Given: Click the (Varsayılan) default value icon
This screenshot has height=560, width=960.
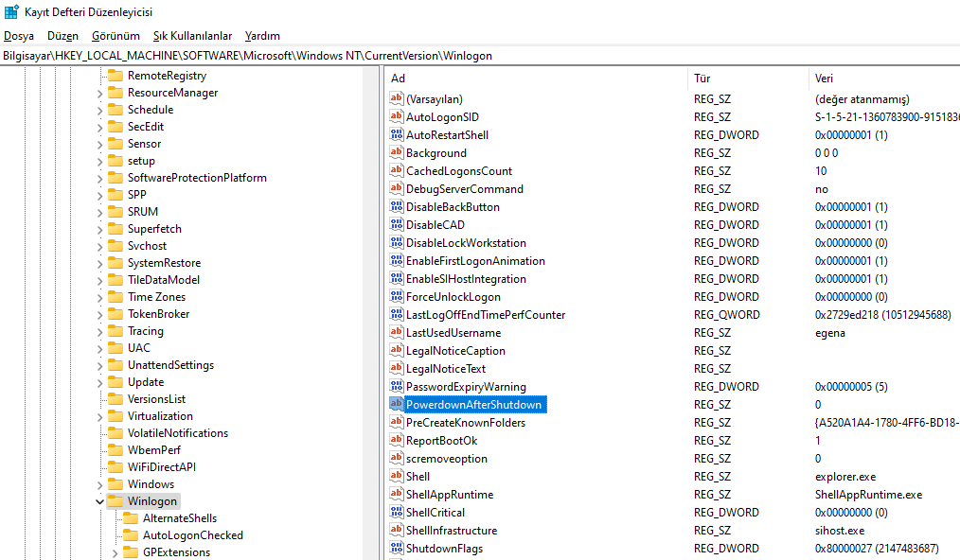Looking at the screenshot, I should pyautogui.click(x=396, y=98).
